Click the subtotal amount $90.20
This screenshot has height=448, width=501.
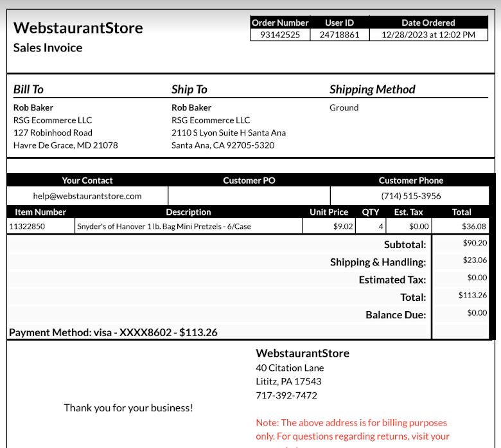475,243
